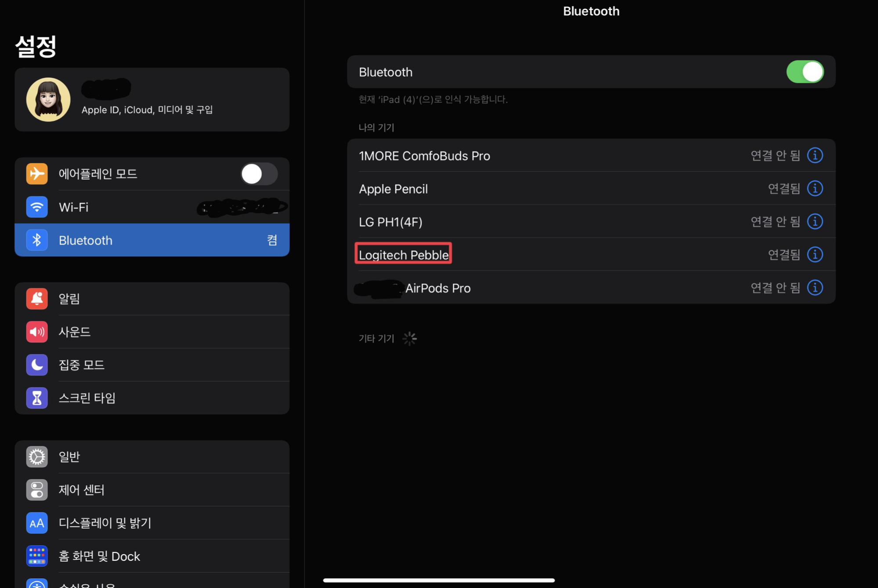878x588 pixels.
Task: Open info for 1MORE ComfoBuds Pro
Action: pos(815,155)
